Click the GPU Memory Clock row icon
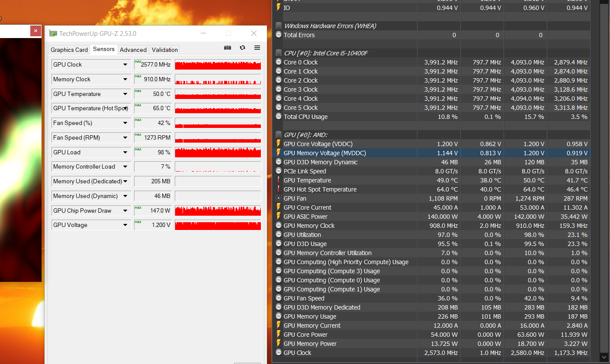 click(279, 226)
